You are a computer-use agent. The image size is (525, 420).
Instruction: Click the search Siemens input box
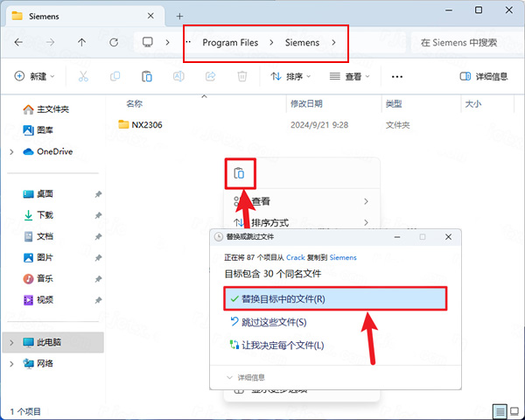click(x=467, y=43)
